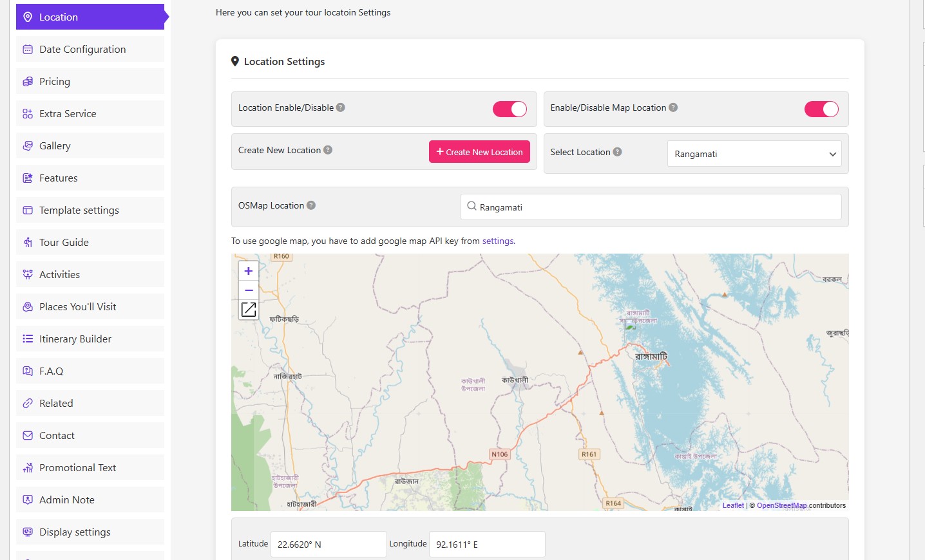Click help icon next to OSMap Location
925x560 pixels.
tap(311, 205)
